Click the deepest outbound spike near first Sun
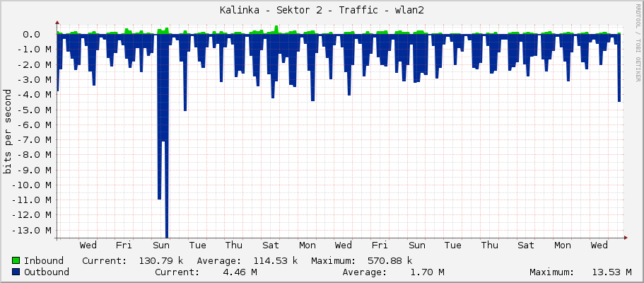The image size is (644, 283). 167,136
